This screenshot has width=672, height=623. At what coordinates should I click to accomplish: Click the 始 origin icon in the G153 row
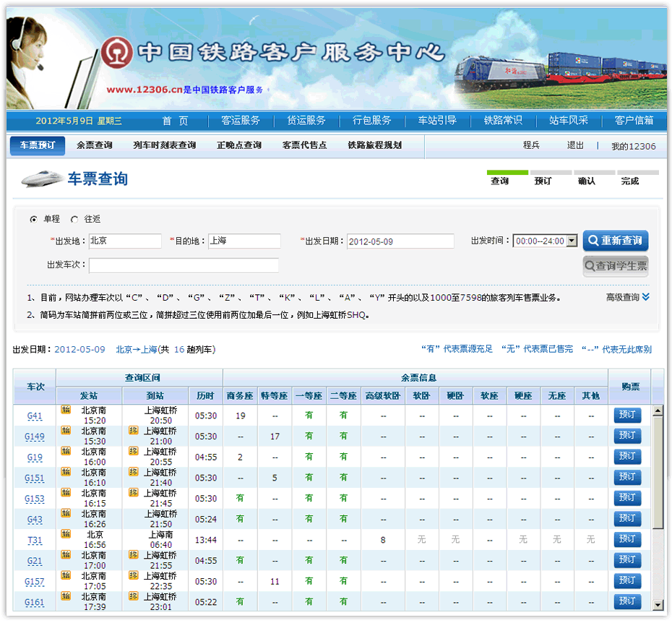click(x=66, y=492)
